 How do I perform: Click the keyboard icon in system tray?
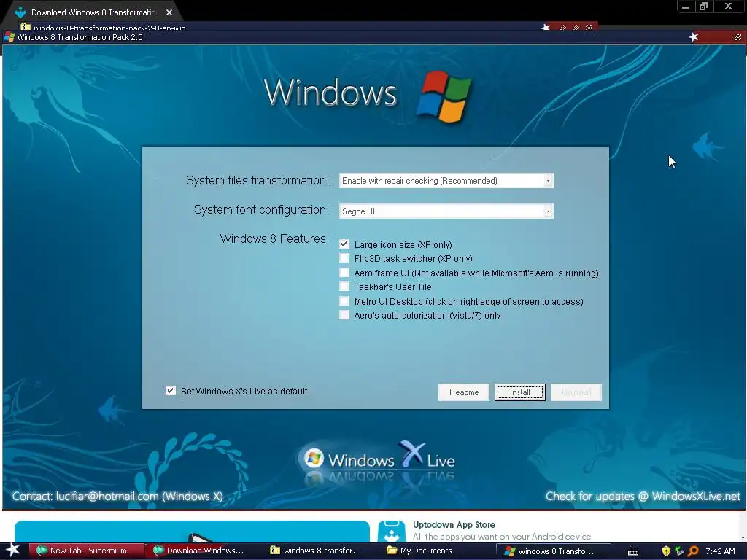(633, 552)
